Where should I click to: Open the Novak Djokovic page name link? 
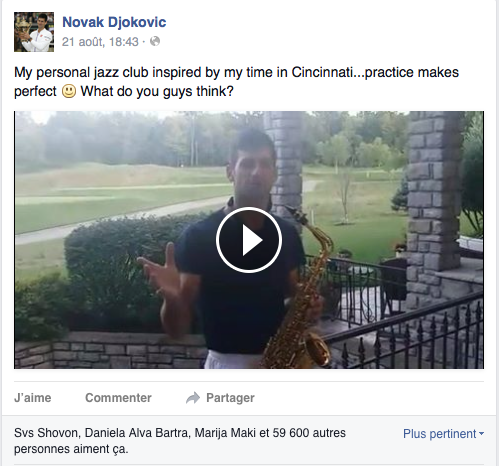click(x=114, y=22)
